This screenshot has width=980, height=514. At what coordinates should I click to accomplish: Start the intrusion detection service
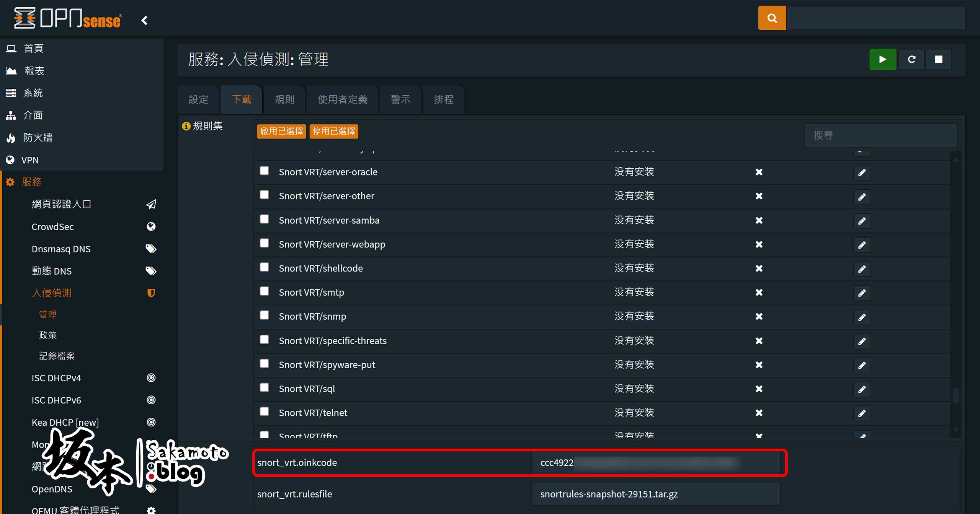pyautogui.click(x=882, y=59)
